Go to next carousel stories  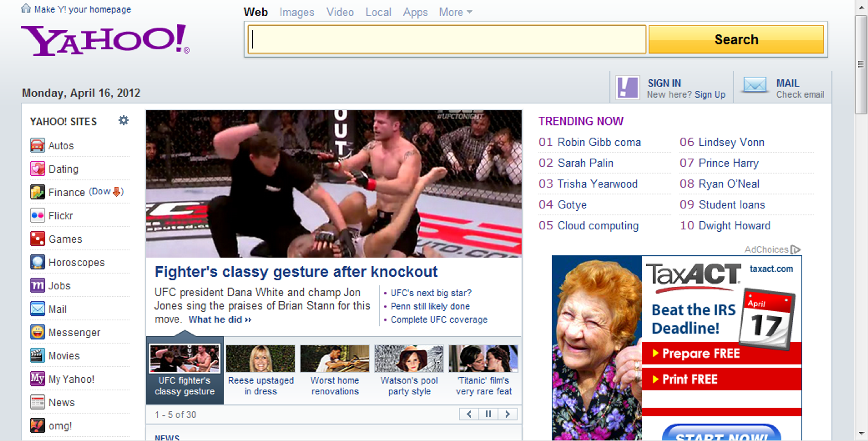pyautogui.click(x=507, y=414)
